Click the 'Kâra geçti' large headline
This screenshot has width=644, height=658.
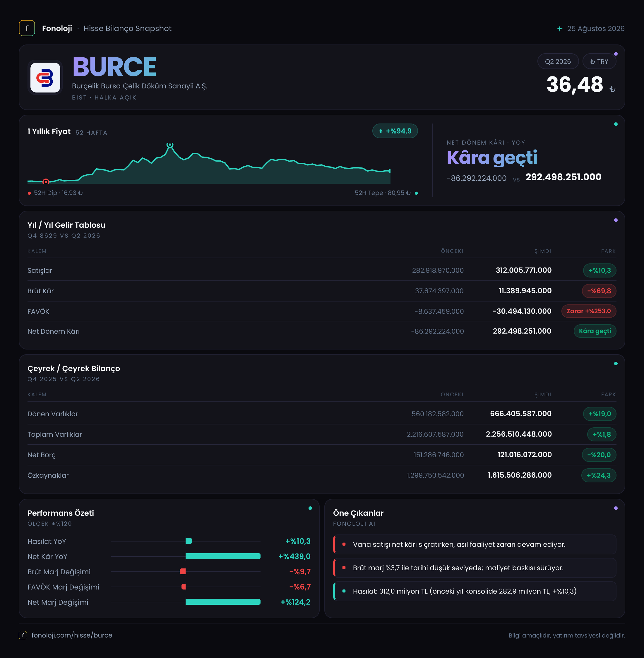pyautogui.click(x=492, y=158)
